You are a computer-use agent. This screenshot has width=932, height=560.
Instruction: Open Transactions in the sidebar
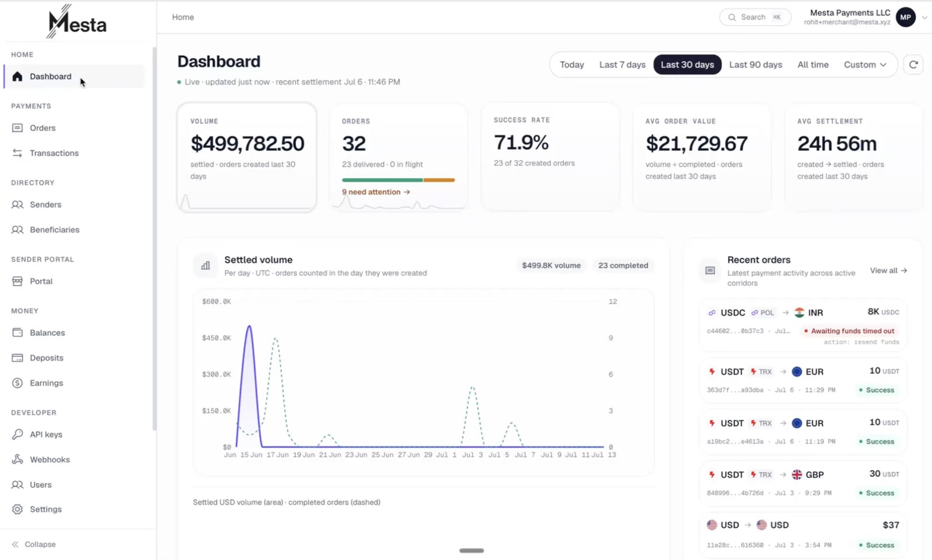[74, 153]
